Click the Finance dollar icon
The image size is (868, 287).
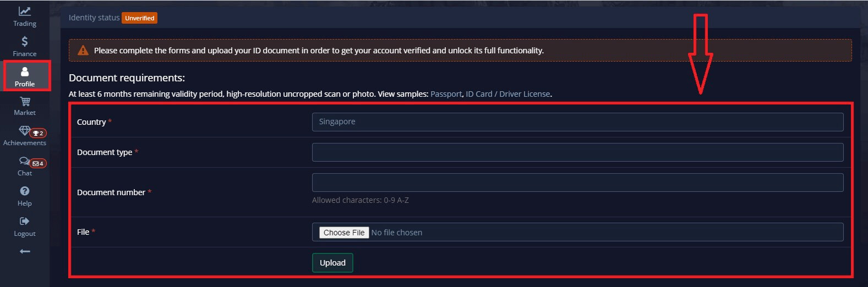pos(25,42)
